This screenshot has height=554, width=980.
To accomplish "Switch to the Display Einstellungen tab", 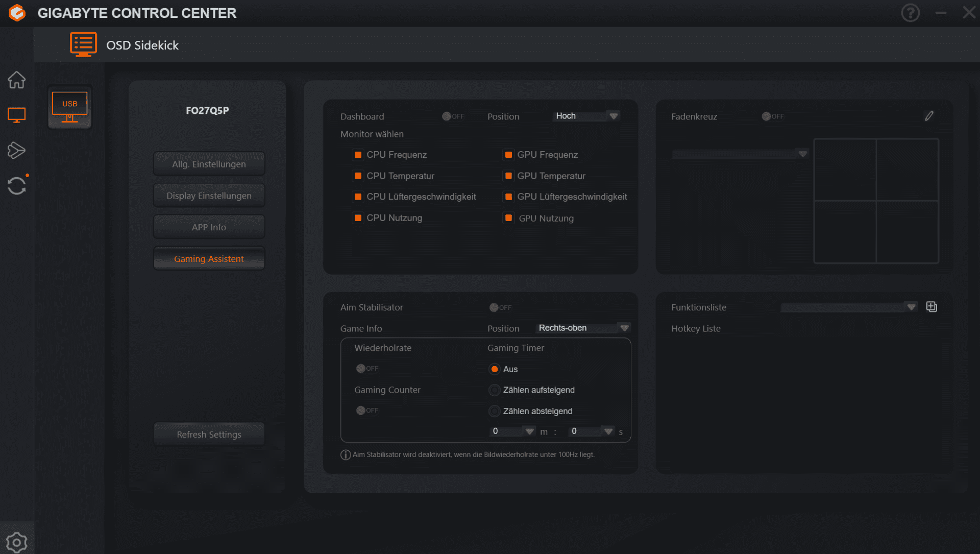I will [209, 196].
